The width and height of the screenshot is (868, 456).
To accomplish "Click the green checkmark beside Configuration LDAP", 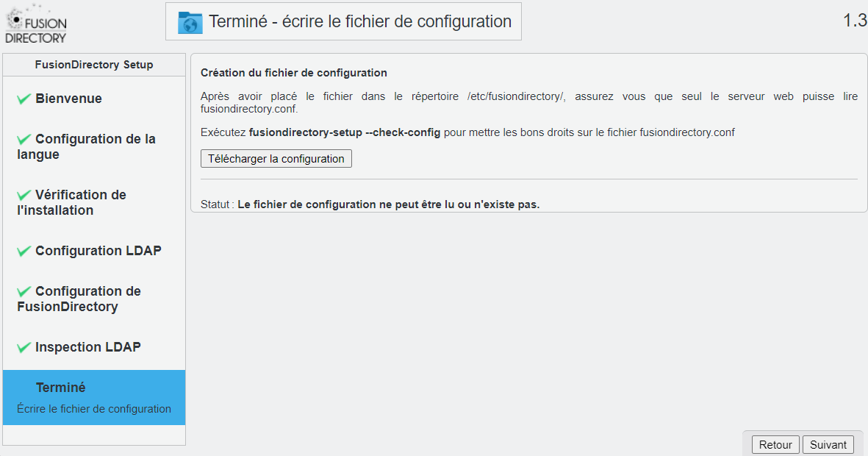I will pos(24,251).
